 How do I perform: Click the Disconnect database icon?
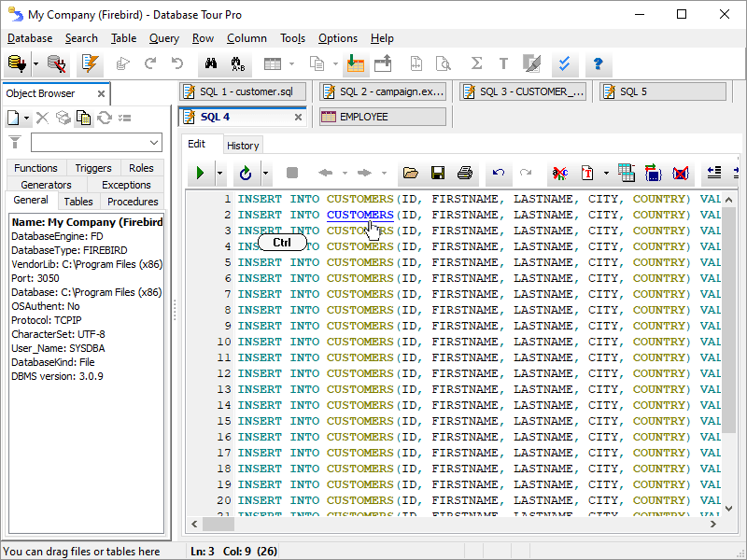click(56, 64)
